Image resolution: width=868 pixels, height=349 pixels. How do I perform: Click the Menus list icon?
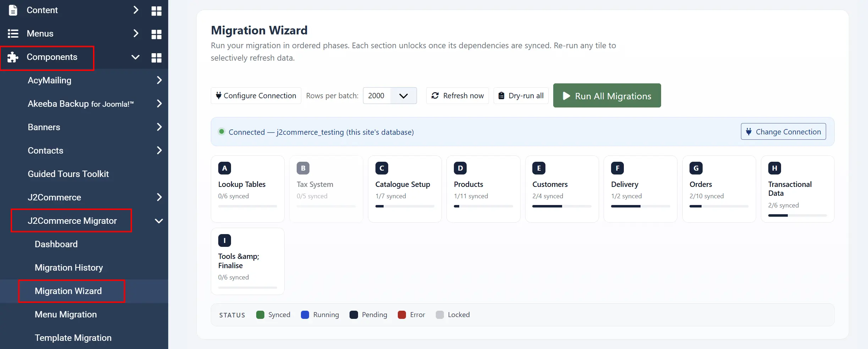(13, 34)
